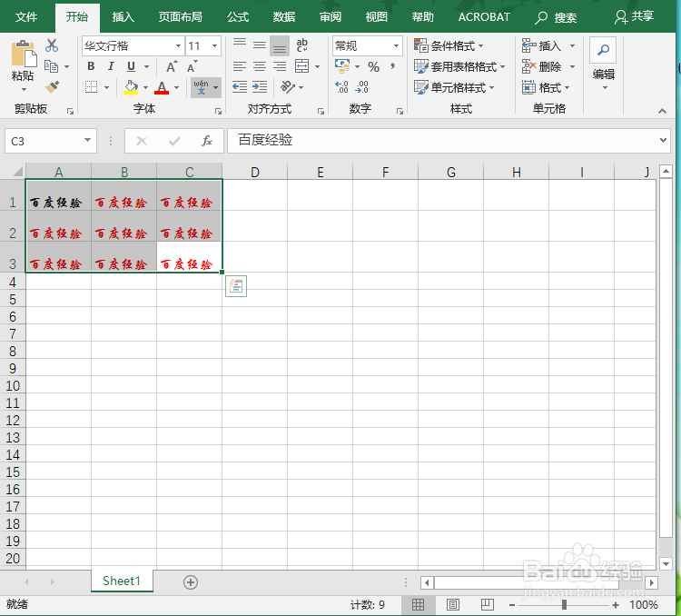Apply percent style format

pos(373,66)
